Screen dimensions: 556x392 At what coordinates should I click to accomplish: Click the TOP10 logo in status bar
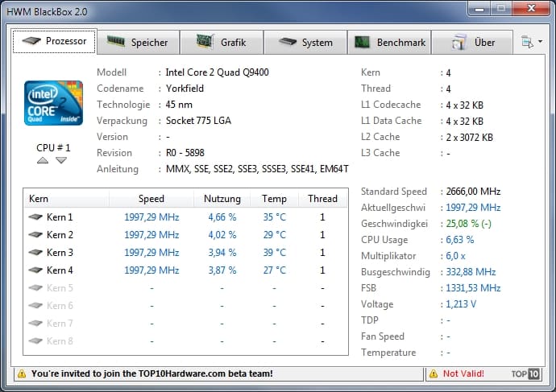(x=525, y=373)
